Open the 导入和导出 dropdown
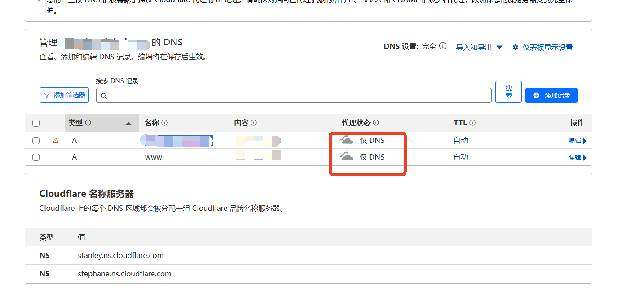Viewport: 644px width, 302px height. (479, 48)
